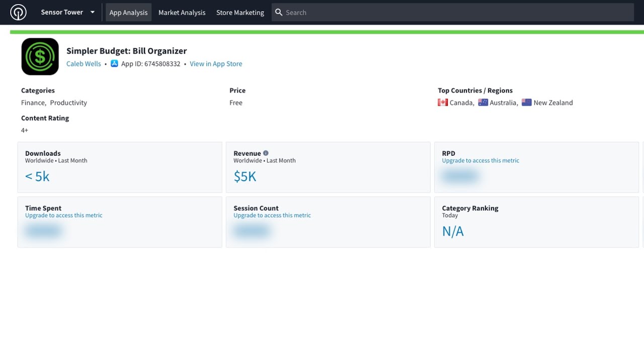Click the Finance category text
Viewport: 644px width, 362px height.
pos(33,103)
